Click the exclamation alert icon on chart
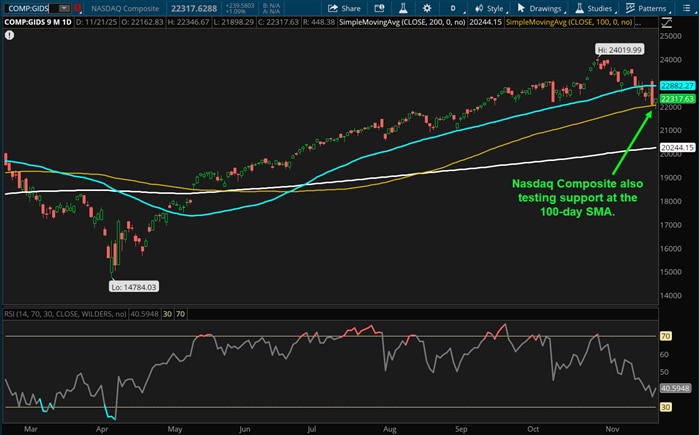Screen dimensions: 699x435 tap(9, 35)
